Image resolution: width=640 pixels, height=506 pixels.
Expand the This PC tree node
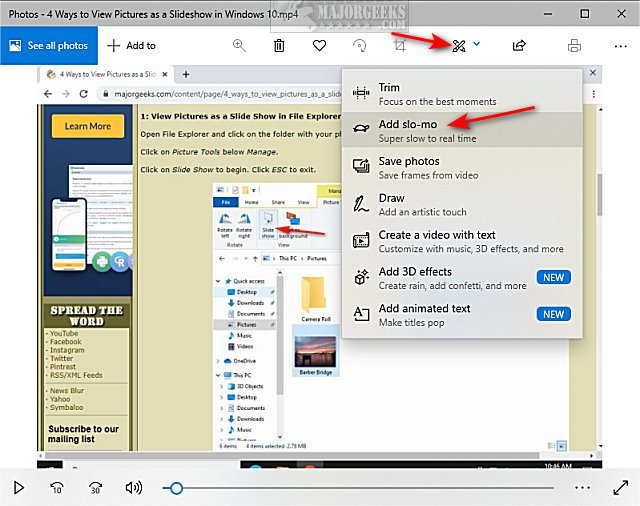[x=218, y=375]
